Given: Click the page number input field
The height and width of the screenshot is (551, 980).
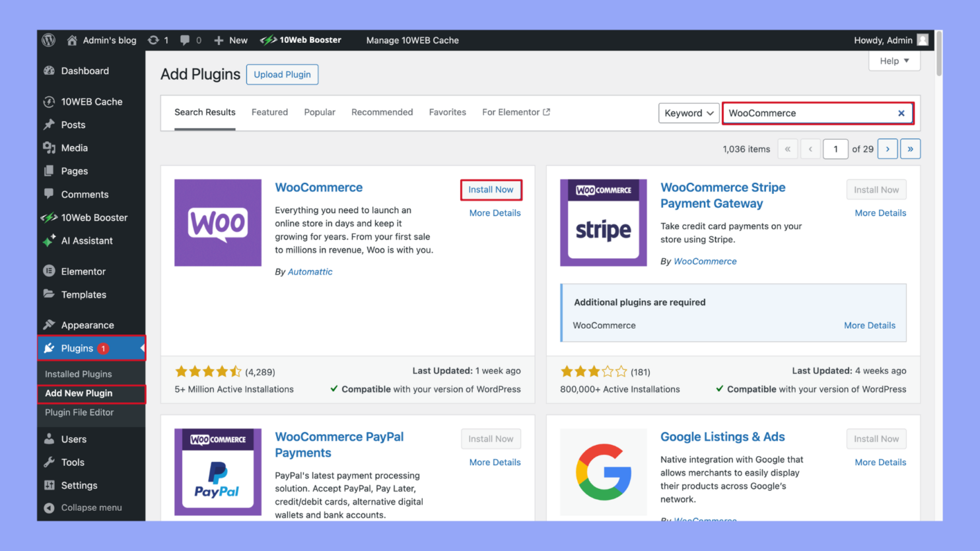Looking at the screenshot, I should click(835, 148).
